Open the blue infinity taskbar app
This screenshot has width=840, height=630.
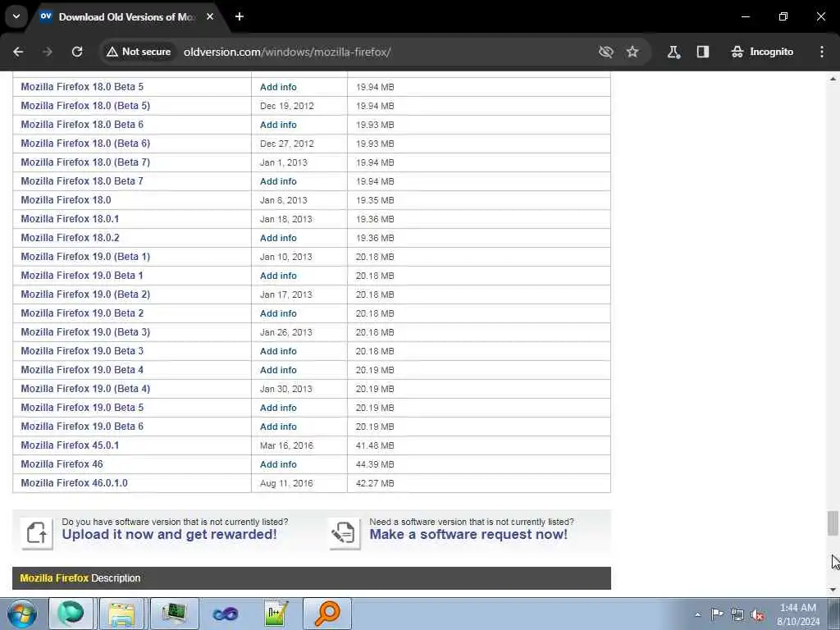pos(226,614)
